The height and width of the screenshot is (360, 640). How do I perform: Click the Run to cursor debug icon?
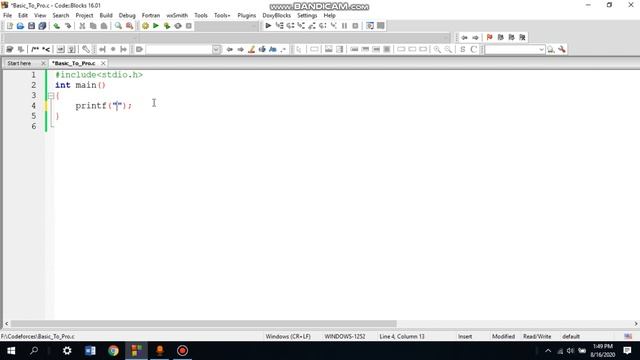(280, 26)
